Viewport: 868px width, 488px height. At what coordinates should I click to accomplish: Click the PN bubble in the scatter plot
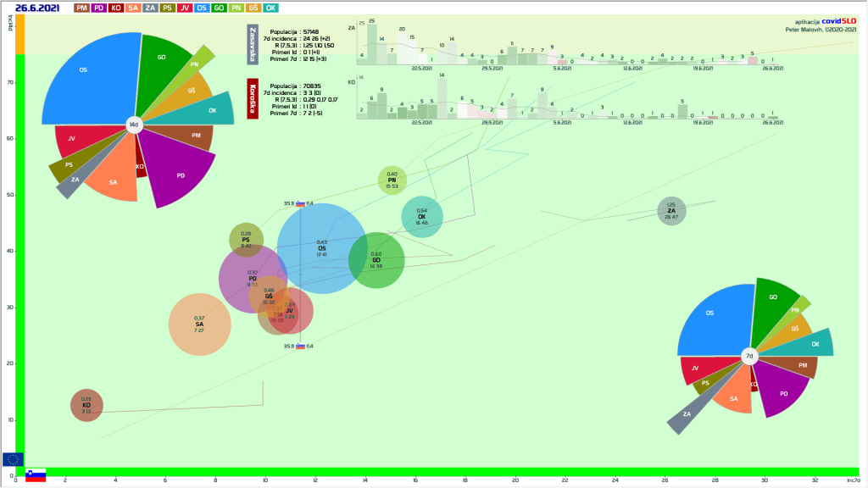(x=392, y=180)
